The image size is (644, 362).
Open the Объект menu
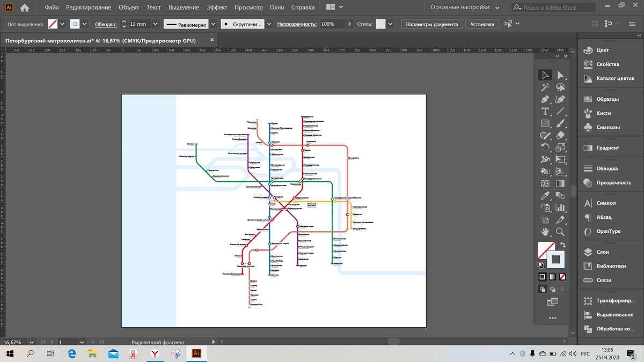pos(129,8)
